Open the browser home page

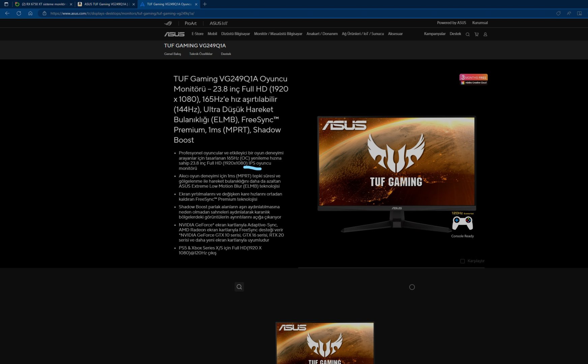(30, 13)
